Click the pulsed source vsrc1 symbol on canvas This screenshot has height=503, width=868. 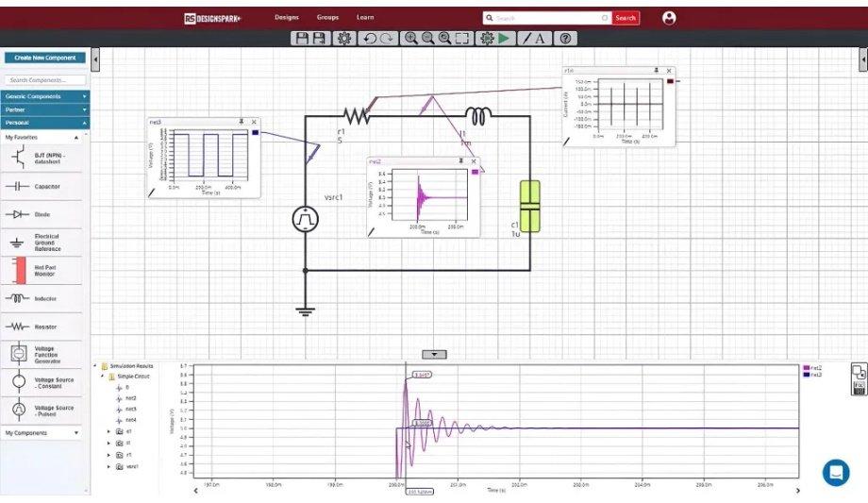pyautogui.click(x=305, y=219)
